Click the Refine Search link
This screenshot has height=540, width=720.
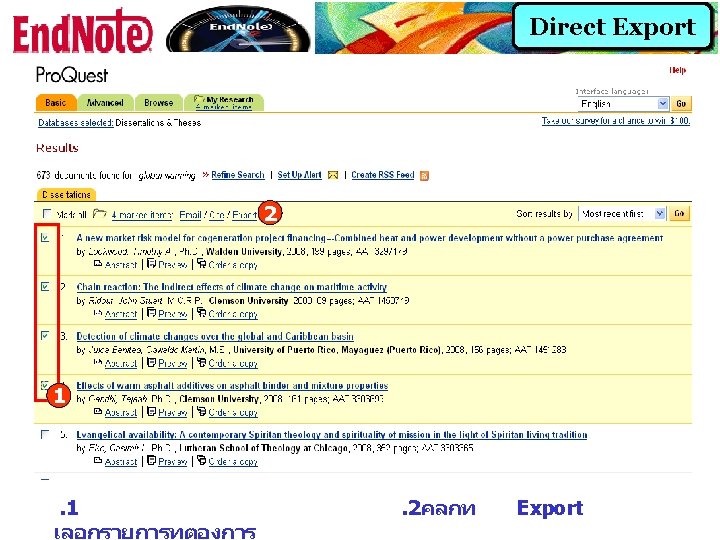pos(238,175)
